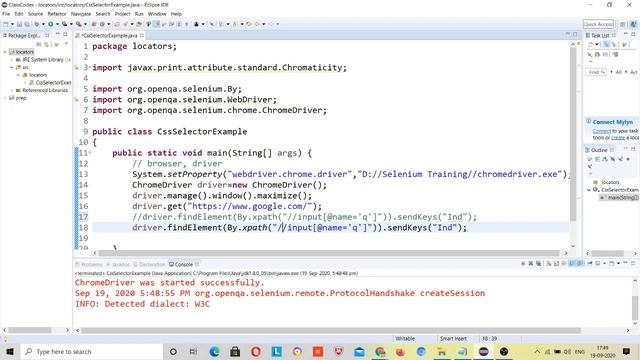The width and height of the screenshot is (640, 360).
Task: Click the create link in Mylyn panel
Action: click(618, 138)
